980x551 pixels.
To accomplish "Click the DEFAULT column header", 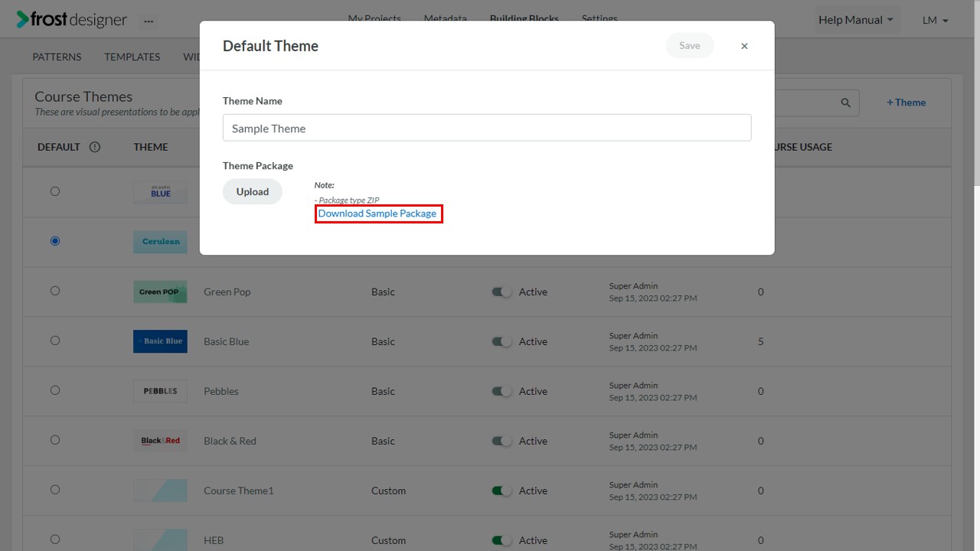I will pos(59,147).
